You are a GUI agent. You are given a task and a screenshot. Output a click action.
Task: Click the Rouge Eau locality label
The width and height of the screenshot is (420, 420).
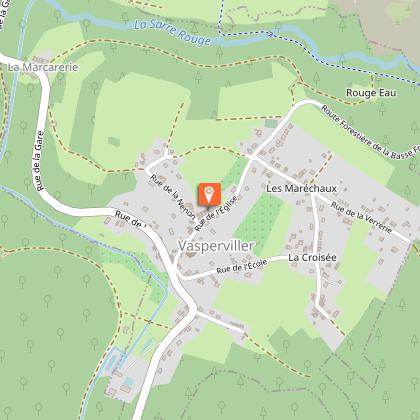tap(371, 93)
